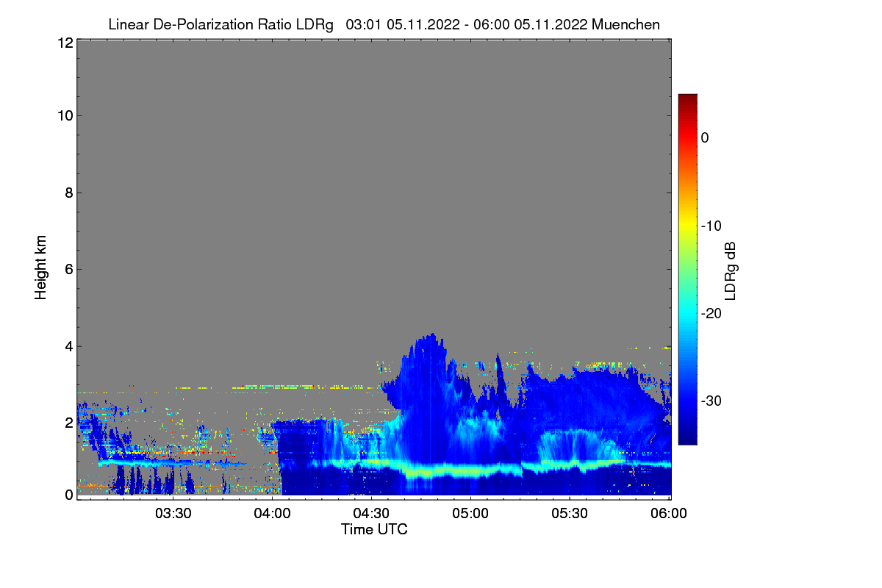Click the colorbar '-10' value label

click(x=711, y=226)
